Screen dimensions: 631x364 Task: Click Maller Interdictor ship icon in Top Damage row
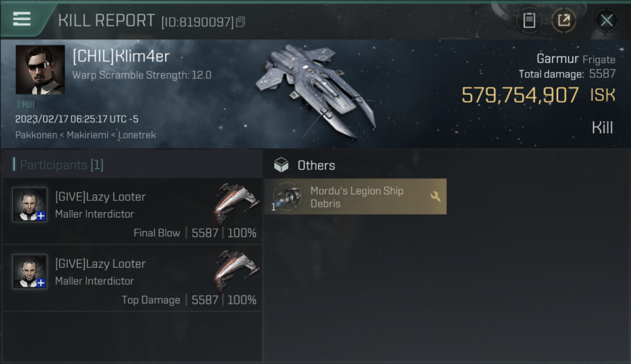(x=236, y=270)
